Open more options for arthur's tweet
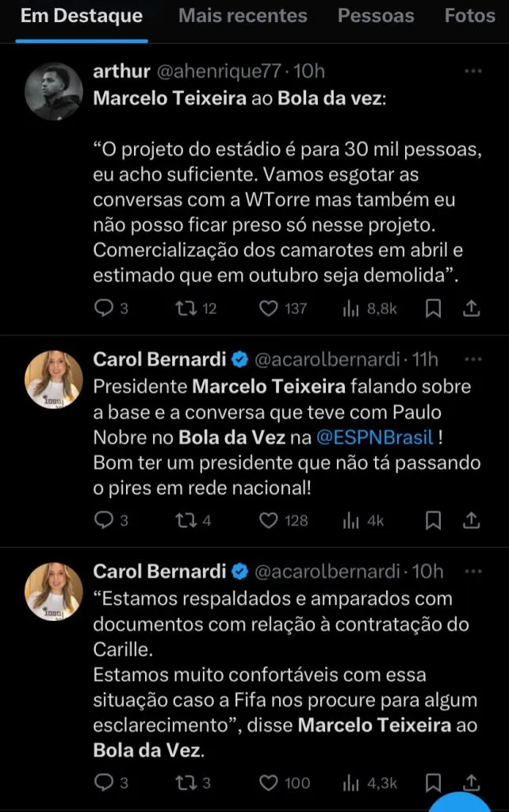The width and height of the screenshot is (509, 812). (x=473, y=71)
